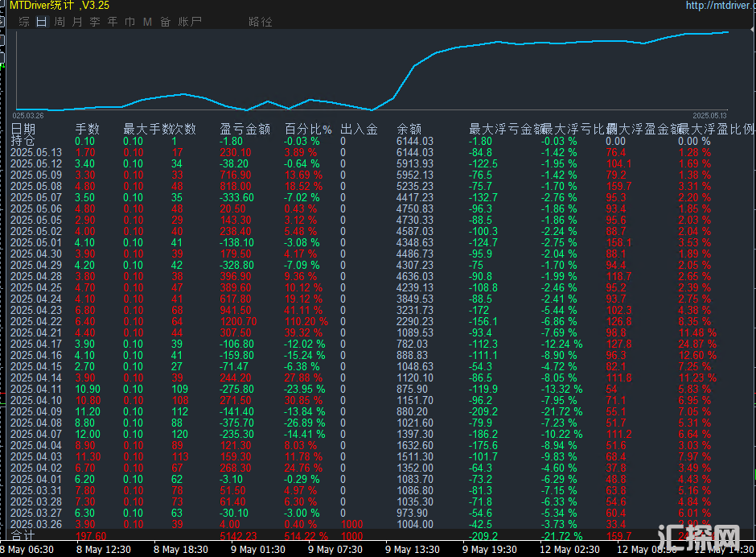Select the 2025.04.22 date row

36,321
